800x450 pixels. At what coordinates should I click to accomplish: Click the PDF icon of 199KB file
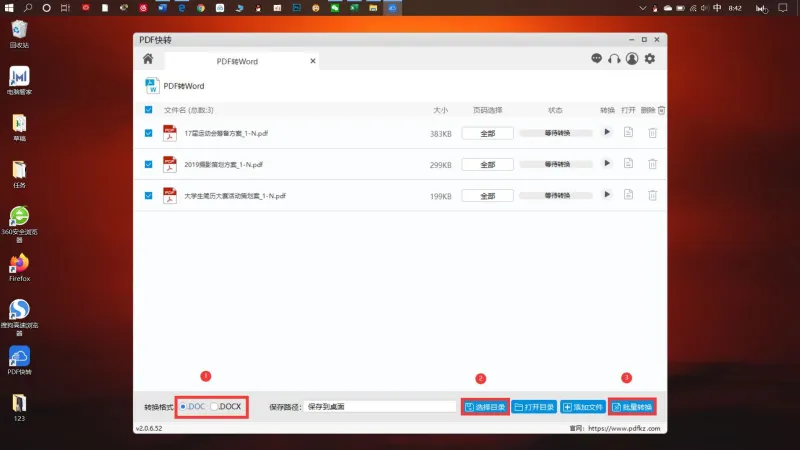169,195
